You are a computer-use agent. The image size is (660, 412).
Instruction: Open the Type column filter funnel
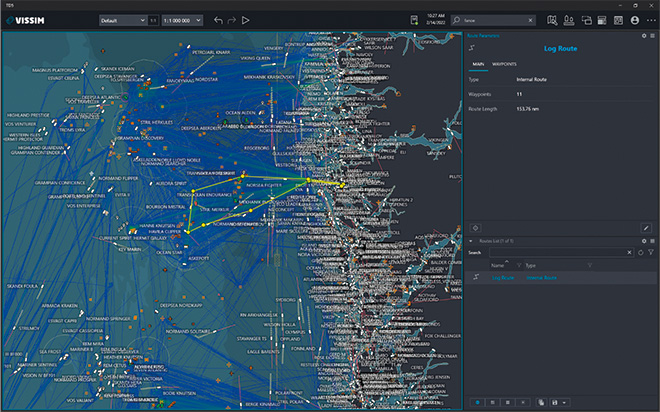[x=590, y=266]
